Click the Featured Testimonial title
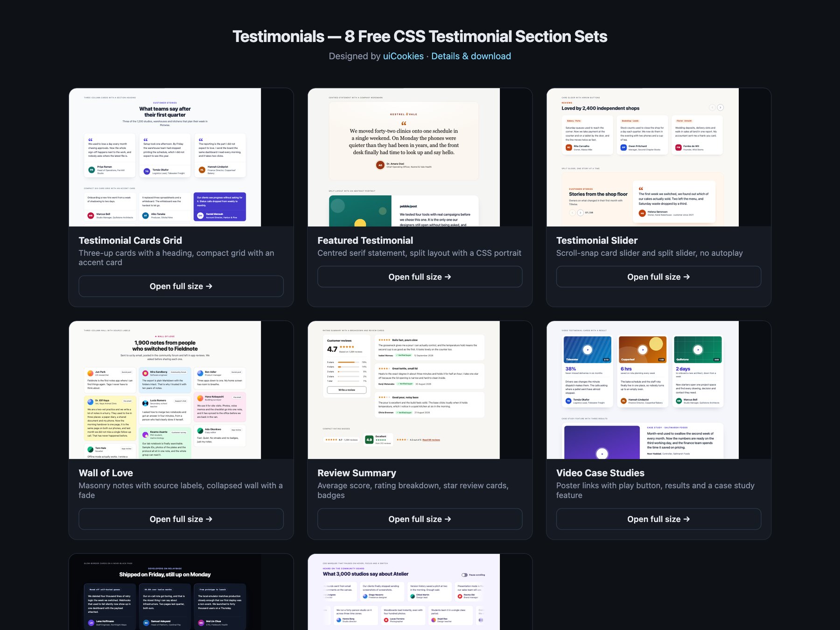 [365, 240]
